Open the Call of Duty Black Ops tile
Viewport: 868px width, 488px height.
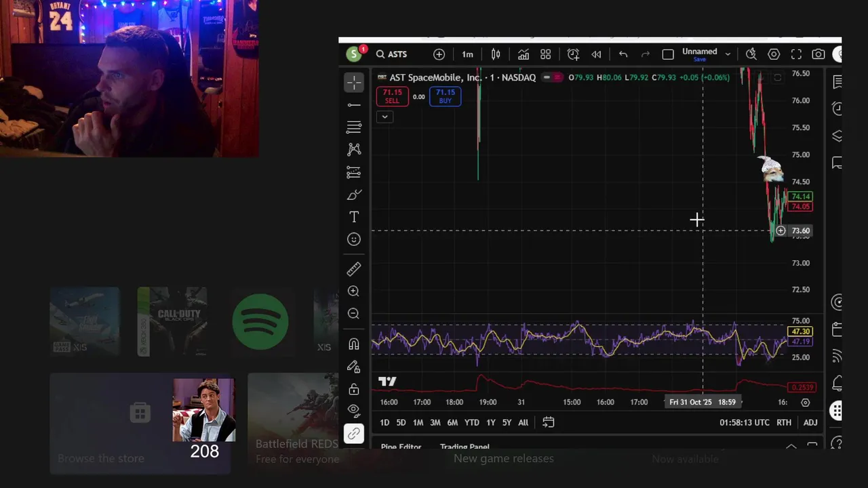[172, 321]
